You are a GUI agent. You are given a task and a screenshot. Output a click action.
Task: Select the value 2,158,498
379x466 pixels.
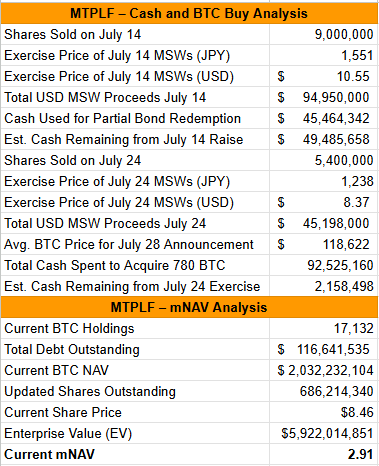pos(344,287)
